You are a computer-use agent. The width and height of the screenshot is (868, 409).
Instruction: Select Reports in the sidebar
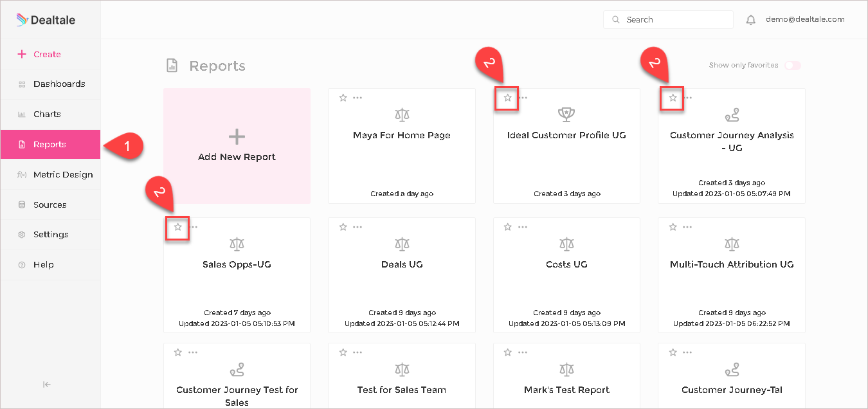coord(50,145)
